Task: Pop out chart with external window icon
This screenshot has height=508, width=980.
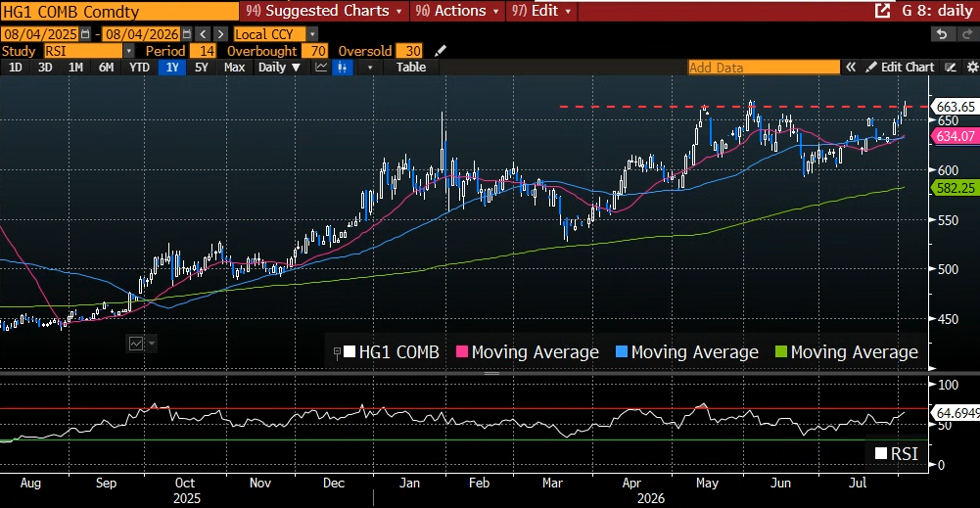Action: click(882, 11)
